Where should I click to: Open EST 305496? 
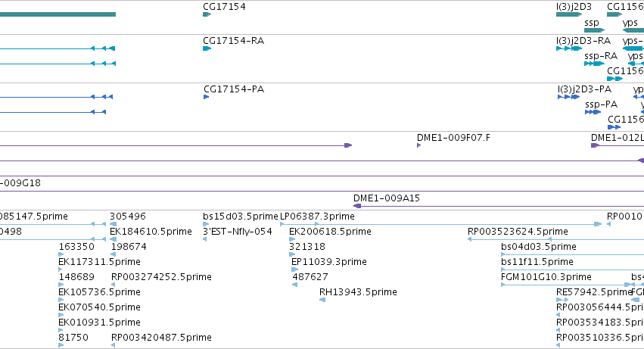click(128, 217)
